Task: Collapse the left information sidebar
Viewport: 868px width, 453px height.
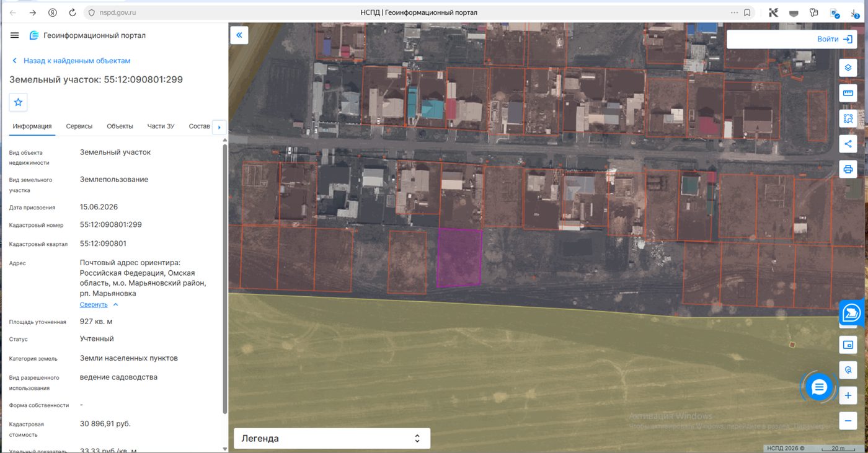Action: [x=239, y=35]
